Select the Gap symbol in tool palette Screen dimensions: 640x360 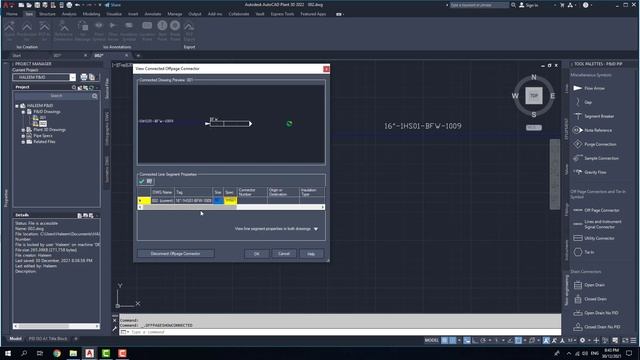583,102
